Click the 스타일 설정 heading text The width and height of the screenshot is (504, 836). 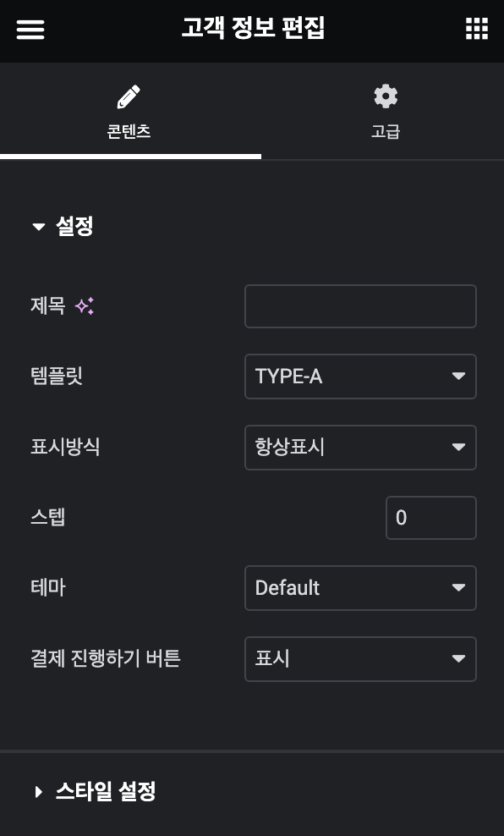click(106, 791)
